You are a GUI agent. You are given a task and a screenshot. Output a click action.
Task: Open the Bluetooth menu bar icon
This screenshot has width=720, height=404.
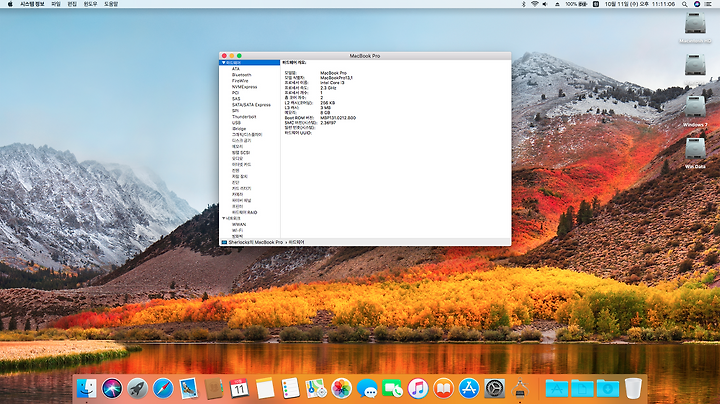pyautogui.click(x=523, y=4)
